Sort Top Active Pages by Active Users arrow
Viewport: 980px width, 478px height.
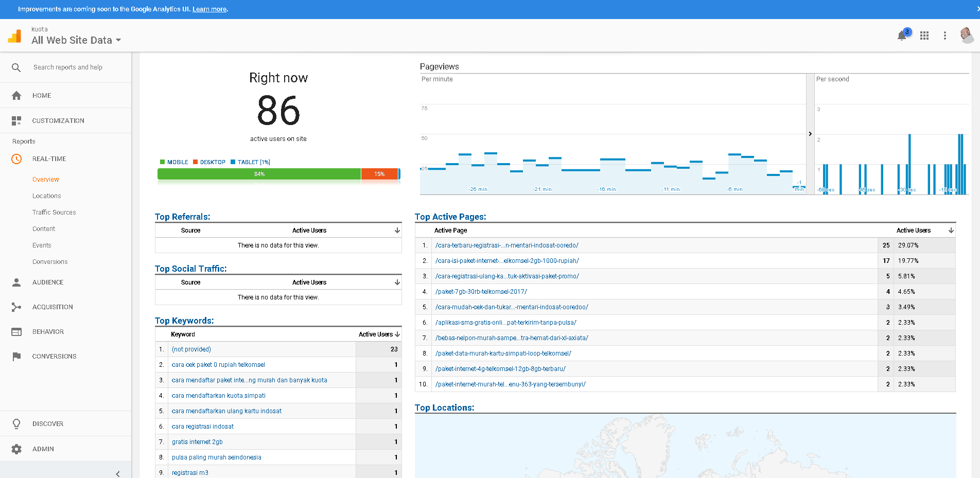(951, 231)
